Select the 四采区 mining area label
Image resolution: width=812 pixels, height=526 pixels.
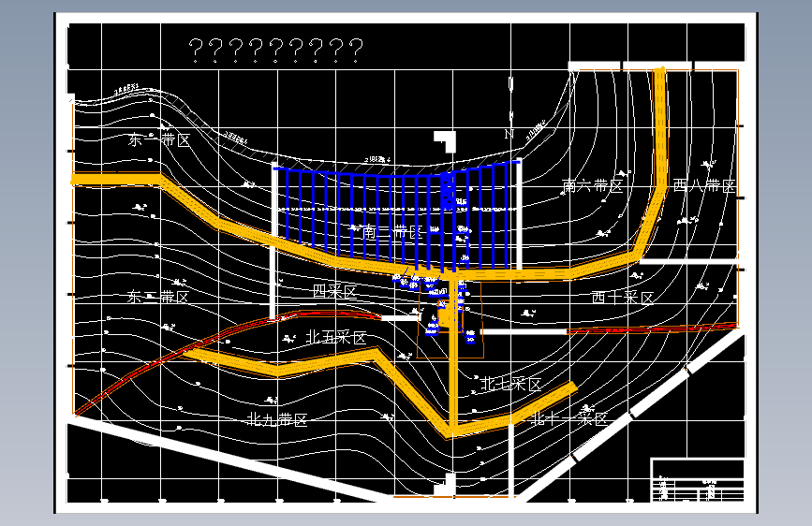coord(335,291)
